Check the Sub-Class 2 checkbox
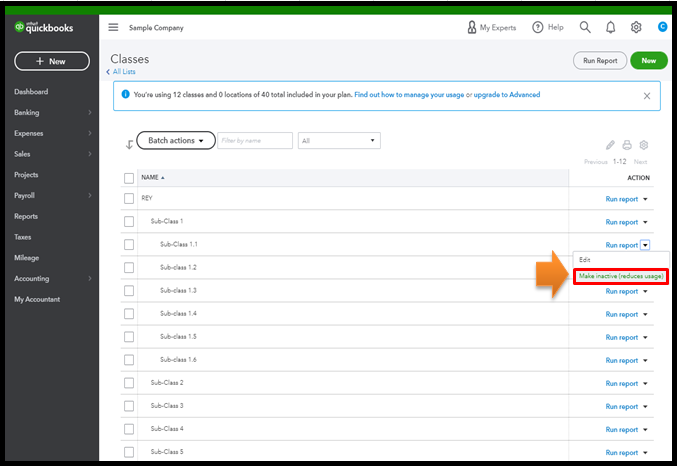The image size is (677, 466). (129, 383)
